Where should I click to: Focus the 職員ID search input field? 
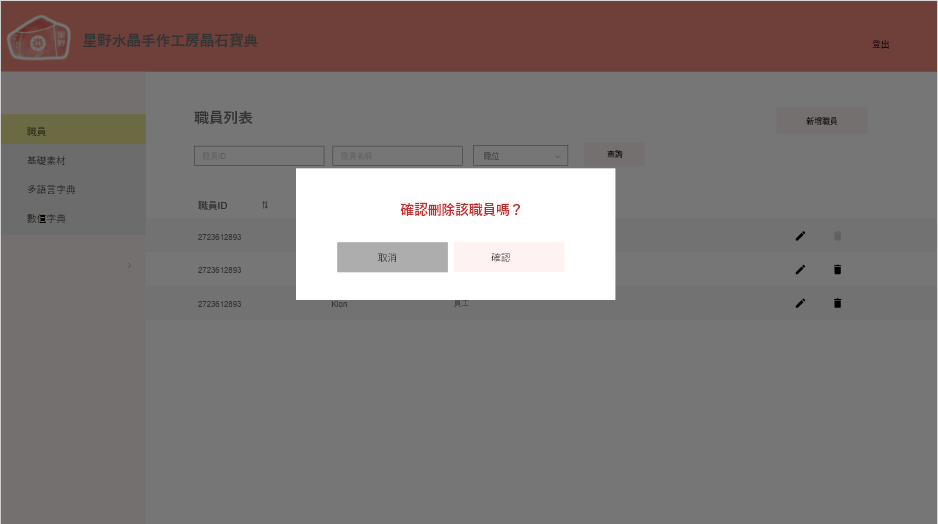[x=259, y=156]
